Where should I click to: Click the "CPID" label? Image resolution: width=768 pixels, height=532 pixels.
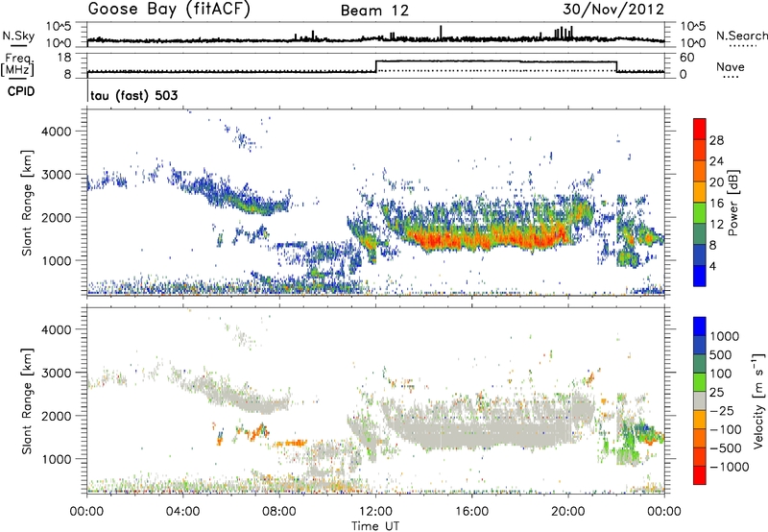click(21, 91)
